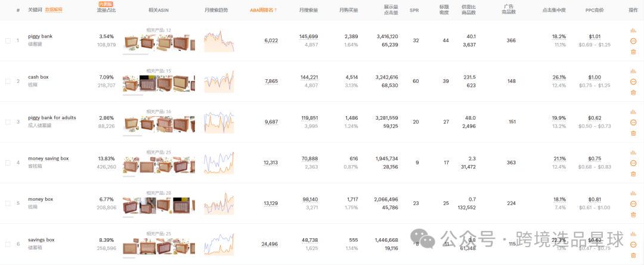Select the cash box row checkbox
644x265 pixels.
tap(8, 82)
